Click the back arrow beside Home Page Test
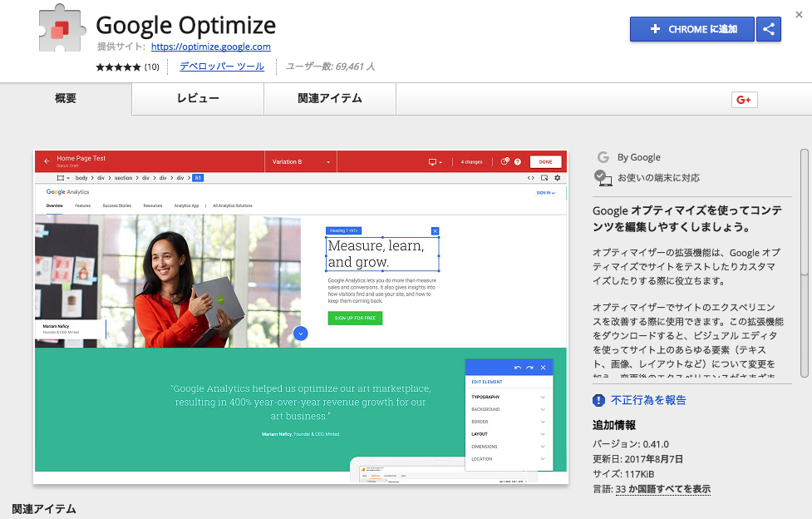 click(47, 161)
